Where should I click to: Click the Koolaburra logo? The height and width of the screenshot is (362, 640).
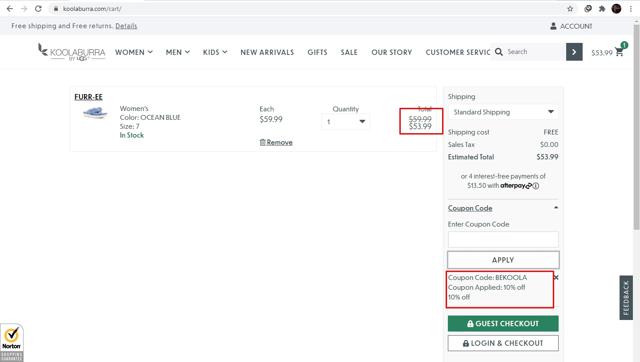(71, 52)
